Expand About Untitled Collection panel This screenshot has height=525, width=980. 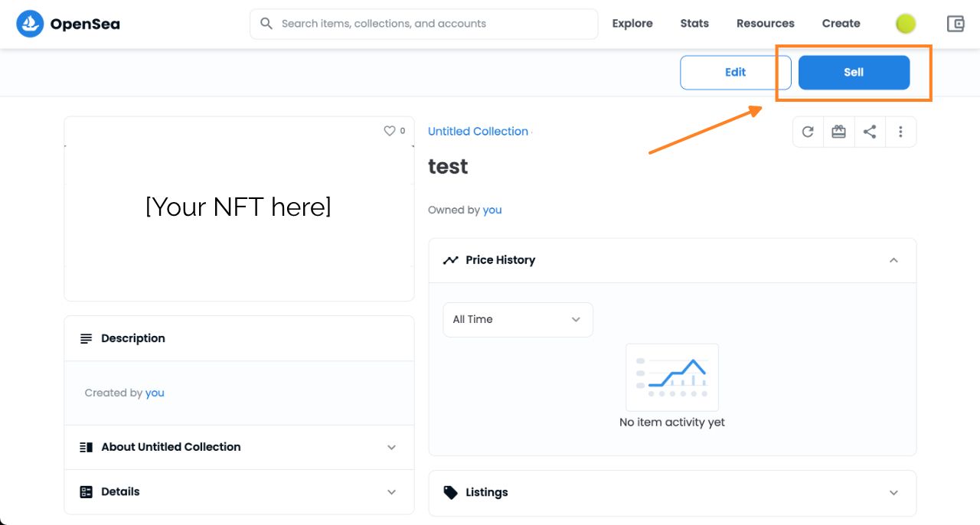391,447
